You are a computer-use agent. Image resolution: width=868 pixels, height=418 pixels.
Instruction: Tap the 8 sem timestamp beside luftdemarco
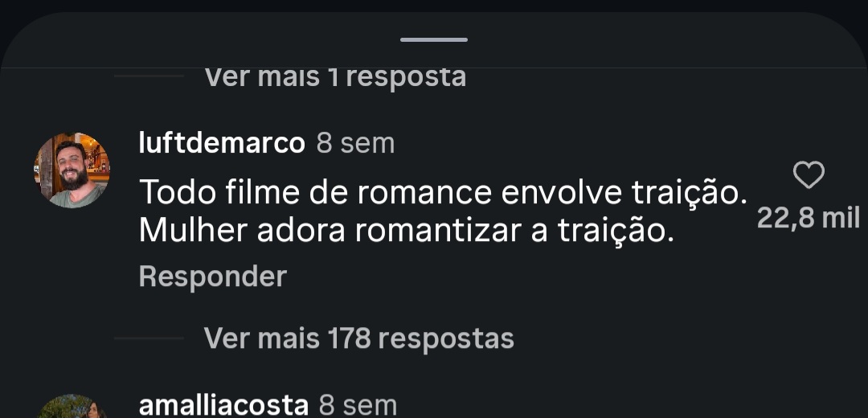point(355,143)
